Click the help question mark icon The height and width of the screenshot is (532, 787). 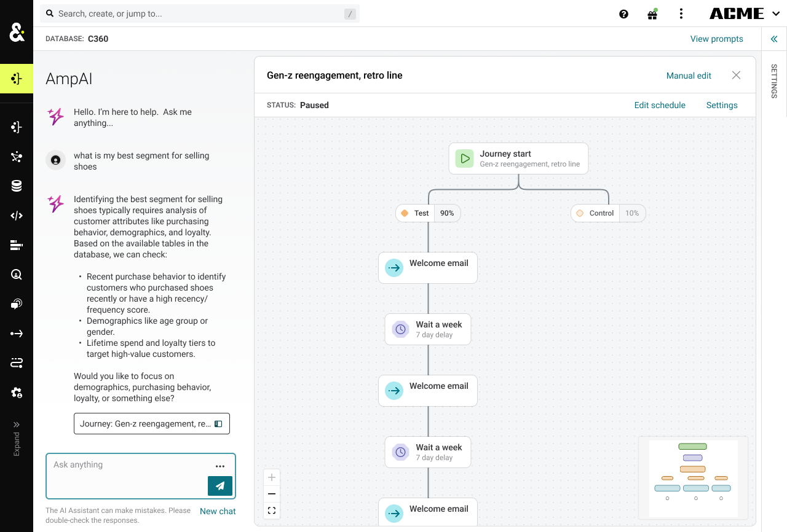click(623, 14)
